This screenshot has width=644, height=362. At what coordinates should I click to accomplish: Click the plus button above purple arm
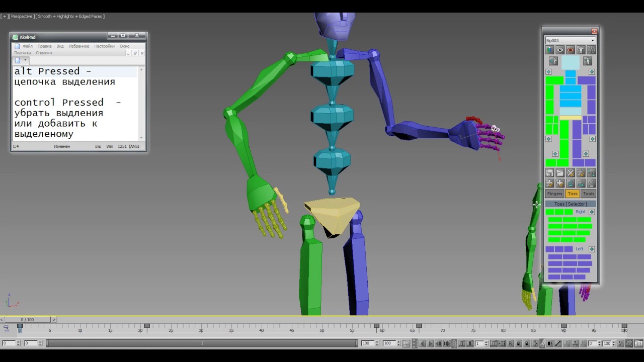pos(592,72)
